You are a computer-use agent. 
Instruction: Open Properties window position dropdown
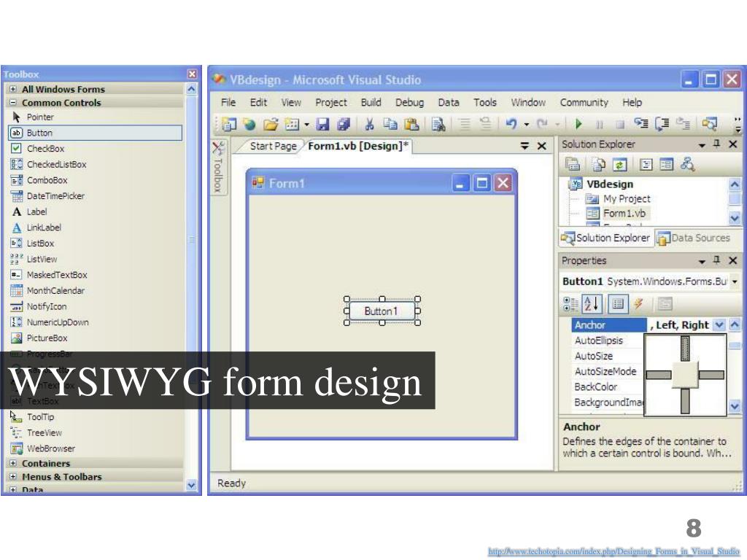point(702,261)
